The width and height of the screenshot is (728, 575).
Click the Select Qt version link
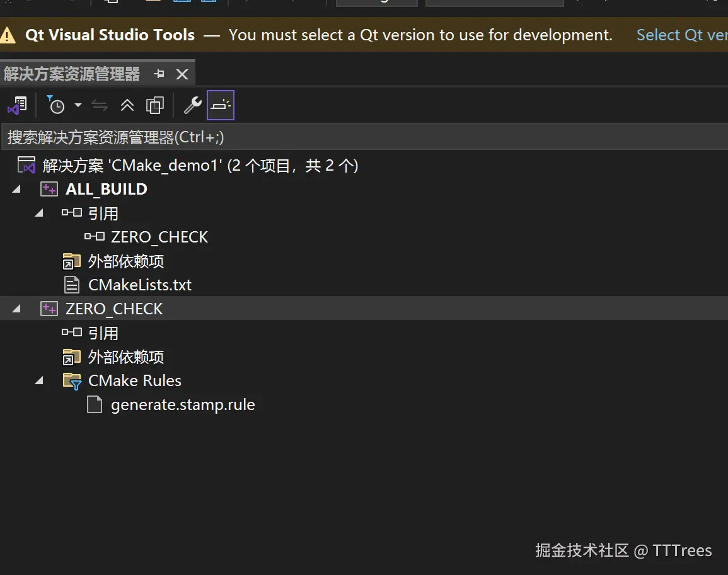pyautogui.click(x=682, y=35)
